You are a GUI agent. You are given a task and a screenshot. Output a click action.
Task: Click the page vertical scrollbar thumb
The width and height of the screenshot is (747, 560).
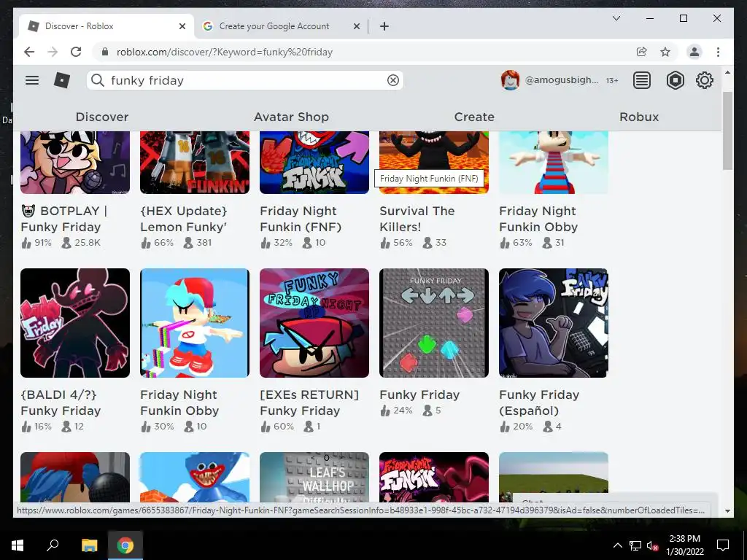[x=727, y=131]
